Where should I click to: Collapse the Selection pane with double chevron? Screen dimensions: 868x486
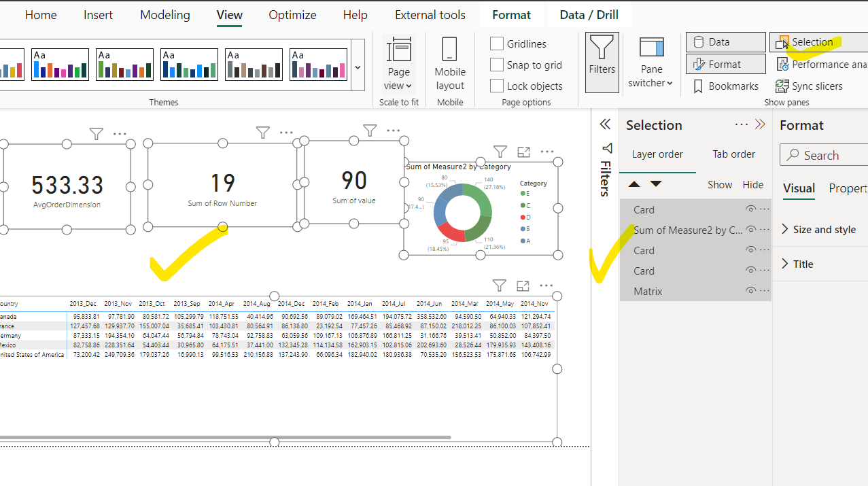(x=761, y=124)
